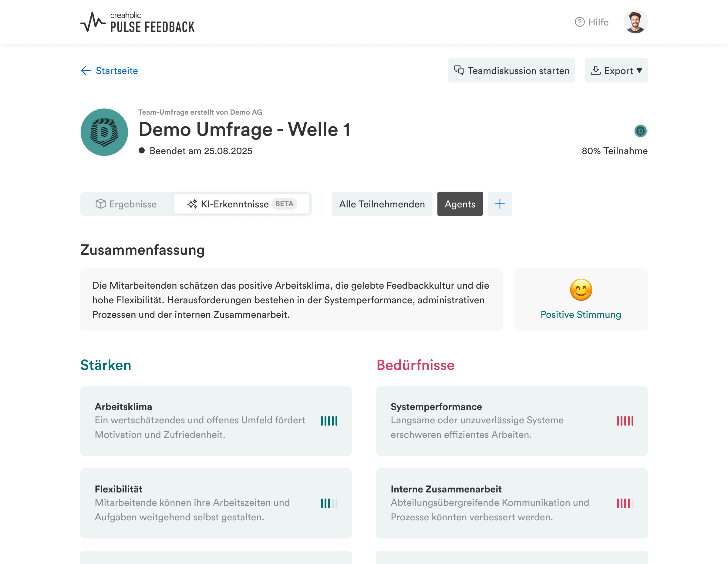Click the smiling emoji mood icon

tap(581, 290)
